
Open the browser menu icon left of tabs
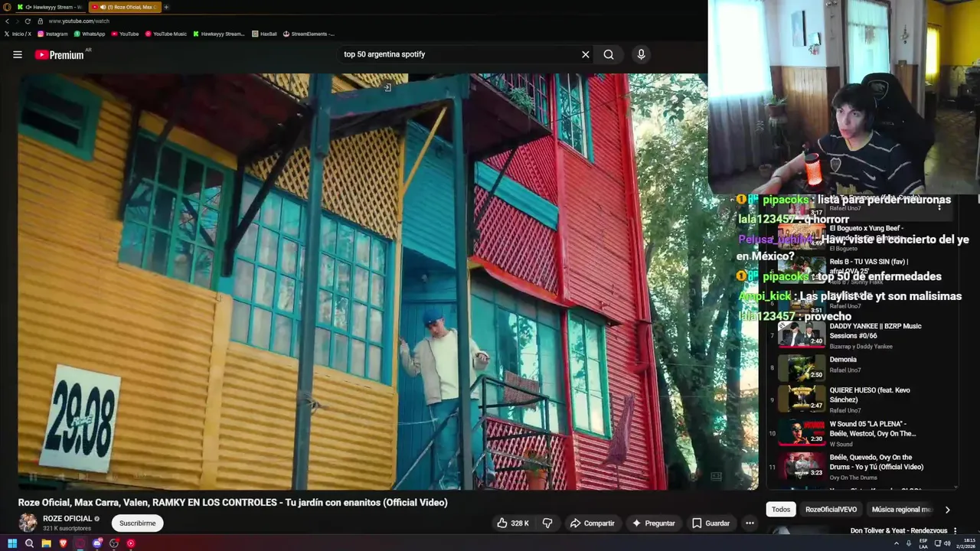7,7
